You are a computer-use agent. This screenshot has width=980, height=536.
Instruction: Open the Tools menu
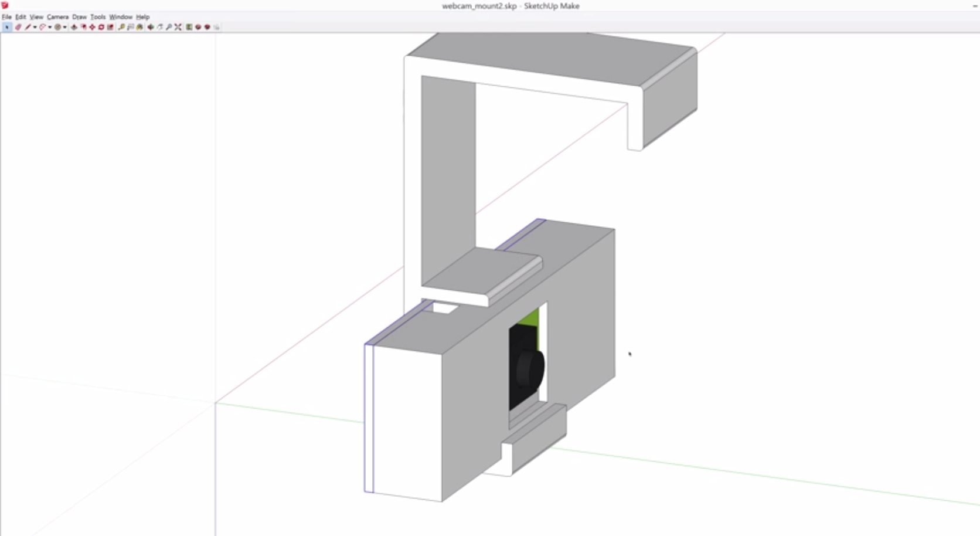click(98, 17)
